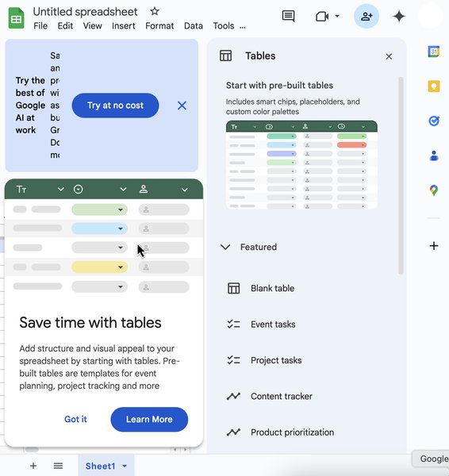Viewport: 449px width, 476px height.
Task: Open text column header dropdown in illustration
Action: [x=61, y=190]
